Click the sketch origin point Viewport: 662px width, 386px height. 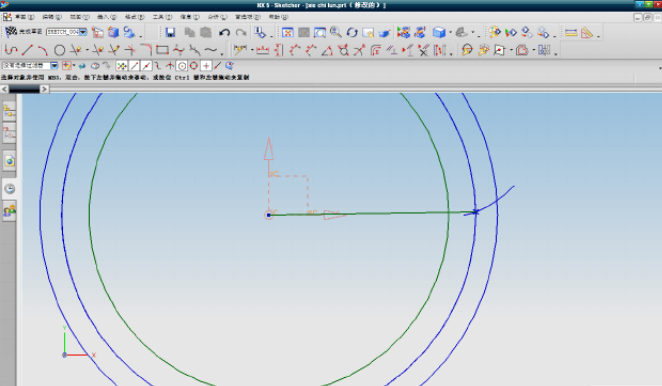269,215
